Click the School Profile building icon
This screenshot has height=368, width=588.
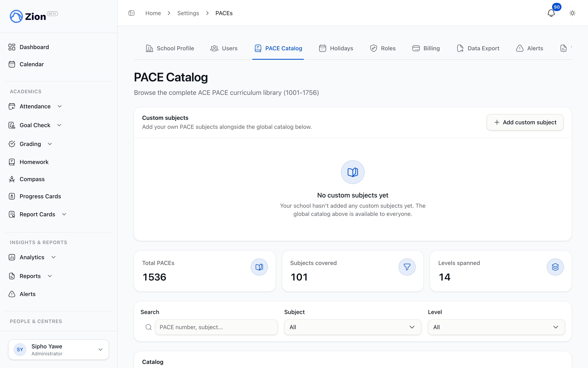click(149, 48)
